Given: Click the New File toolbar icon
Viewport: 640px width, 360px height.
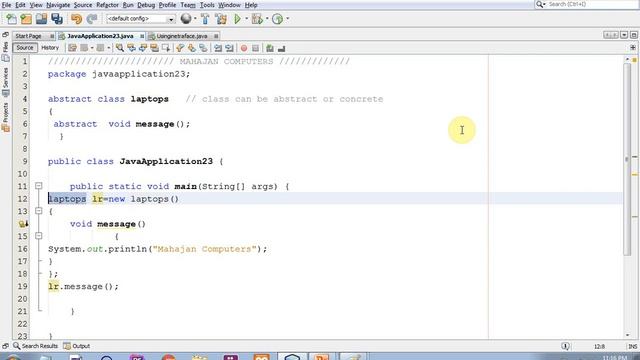Looking at the screenshot, I should (11, 19).
